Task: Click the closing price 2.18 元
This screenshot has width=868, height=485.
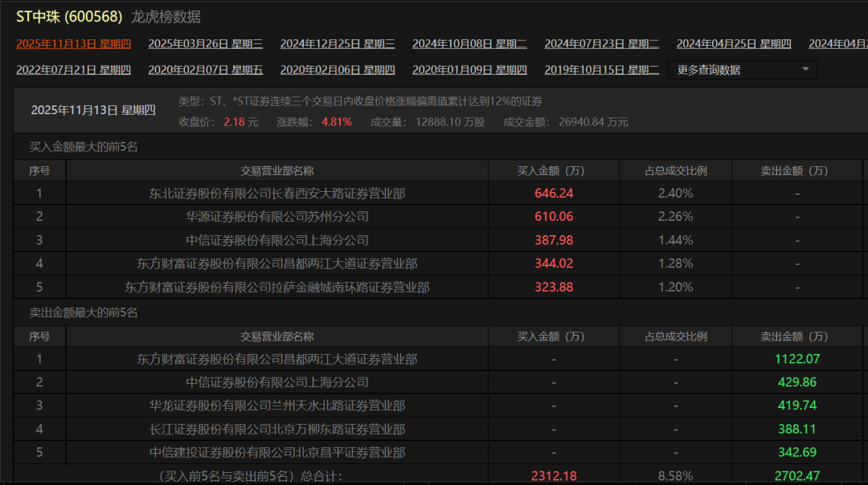Action: [241, 122]
